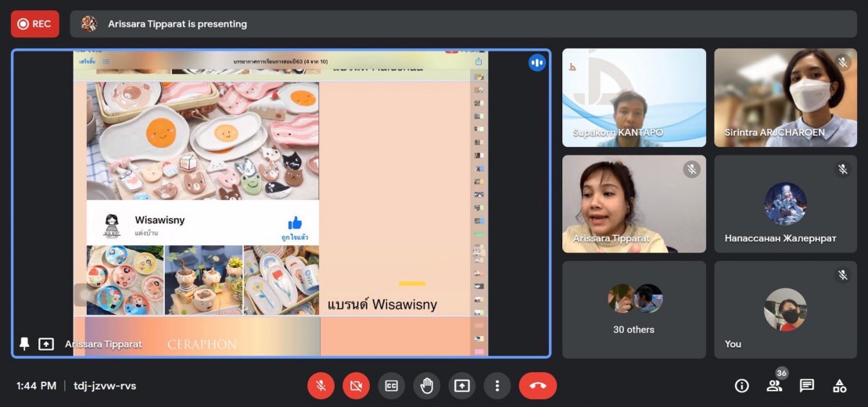Click the Wisawisny page name on the slide
The image size is (868, 407).
pyautogui.click(x=160, y=220)
